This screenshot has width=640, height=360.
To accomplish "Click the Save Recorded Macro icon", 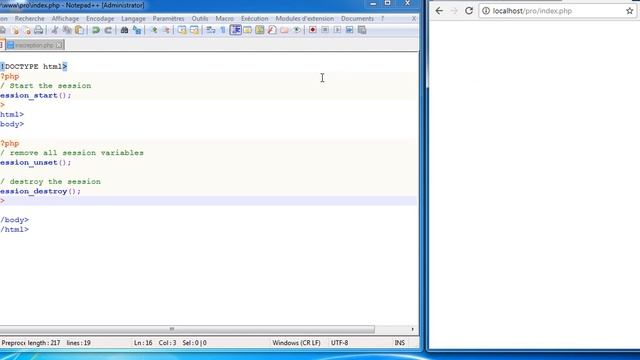I will pyautogui.click(x=362, y=30).
